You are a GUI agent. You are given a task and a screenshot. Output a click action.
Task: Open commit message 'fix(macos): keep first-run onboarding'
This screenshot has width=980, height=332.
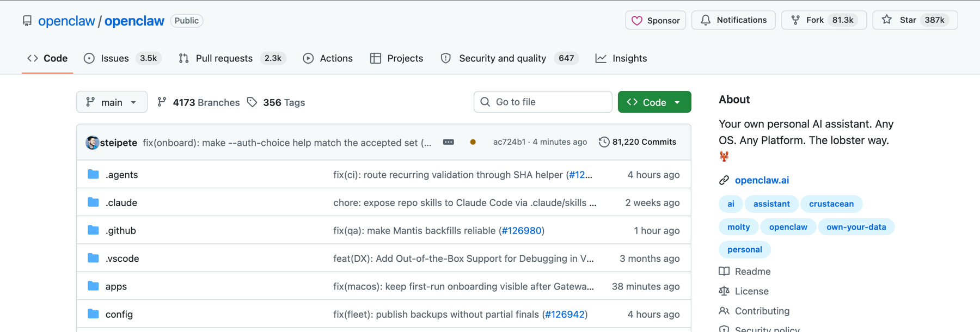point(463,286)
